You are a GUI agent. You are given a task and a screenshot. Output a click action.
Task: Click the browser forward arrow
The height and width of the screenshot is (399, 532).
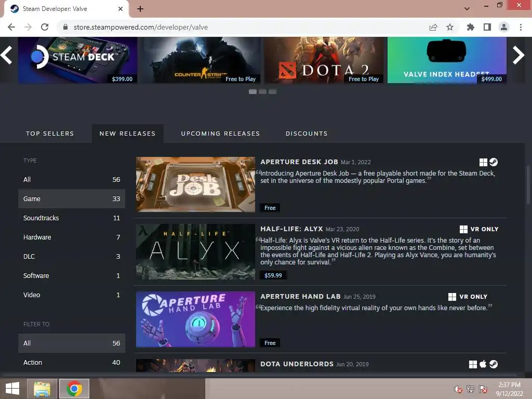tap(28, 27)
